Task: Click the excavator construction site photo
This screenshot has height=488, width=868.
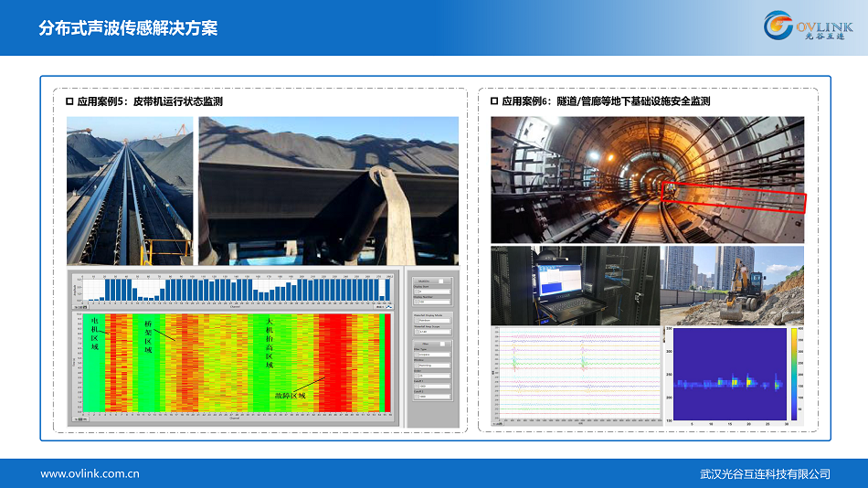Action: [x=732, y=284]
